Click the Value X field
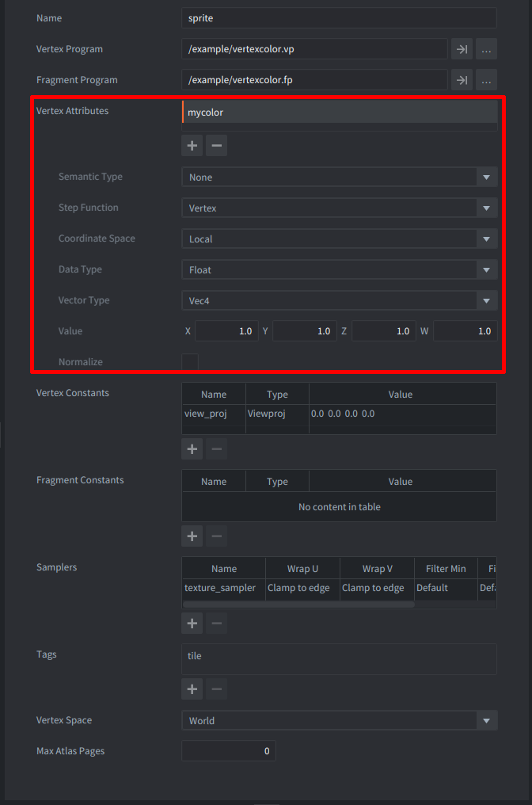Screen dimensions: 532x805 (226, 331)
